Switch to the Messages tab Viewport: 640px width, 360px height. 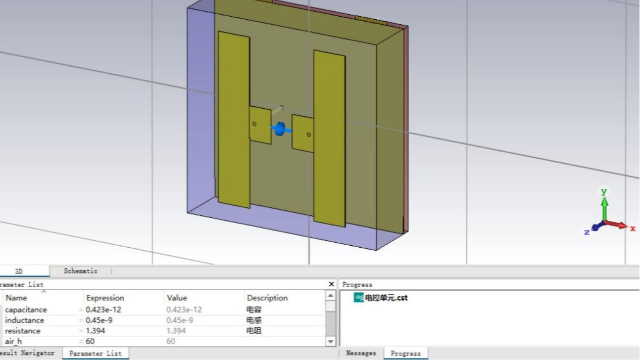point(361,353)
